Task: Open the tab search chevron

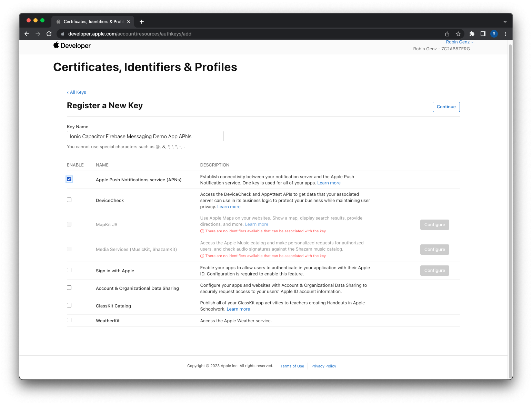Action: pyautogui.click(x=505, y=21)
